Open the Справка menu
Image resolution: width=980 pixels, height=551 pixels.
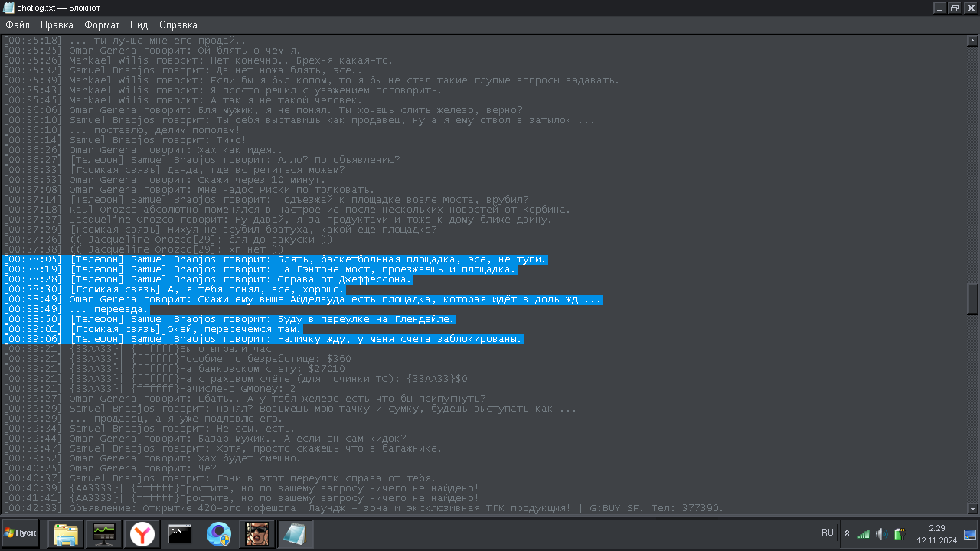[178, 24]
